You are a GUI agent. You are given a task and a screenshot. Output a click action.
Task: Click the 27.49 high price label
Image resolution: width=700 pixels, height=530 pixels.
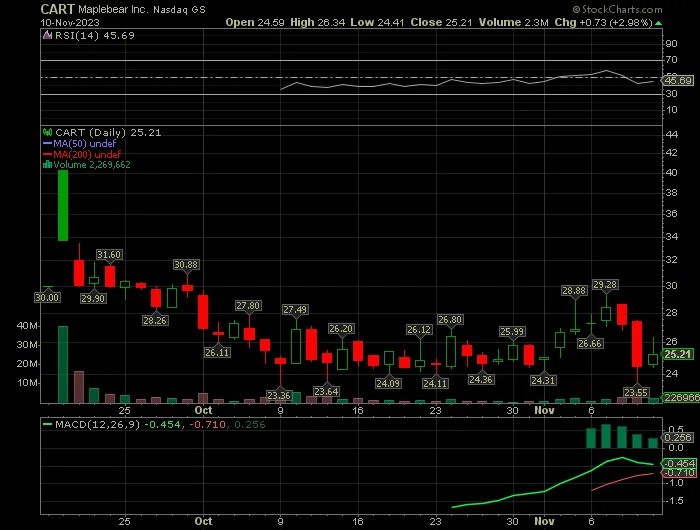click(x=295, y=309)
